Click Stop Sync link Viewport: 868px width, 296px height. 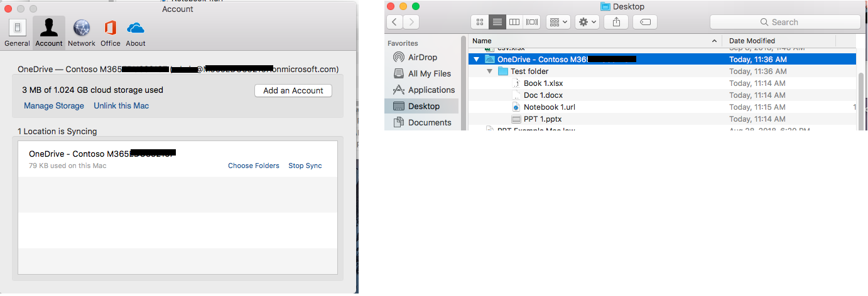coord(305,166)
